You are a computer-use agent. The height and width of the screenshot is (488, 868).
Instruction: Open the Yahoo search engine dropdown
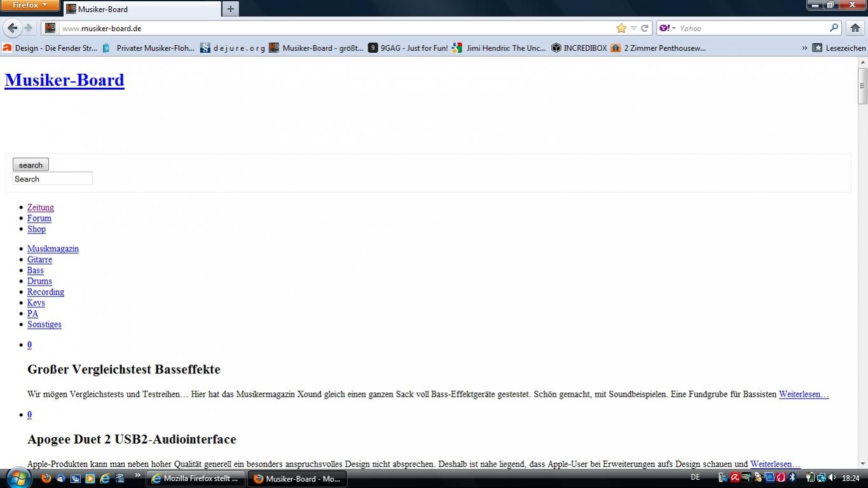click(668, 28)
